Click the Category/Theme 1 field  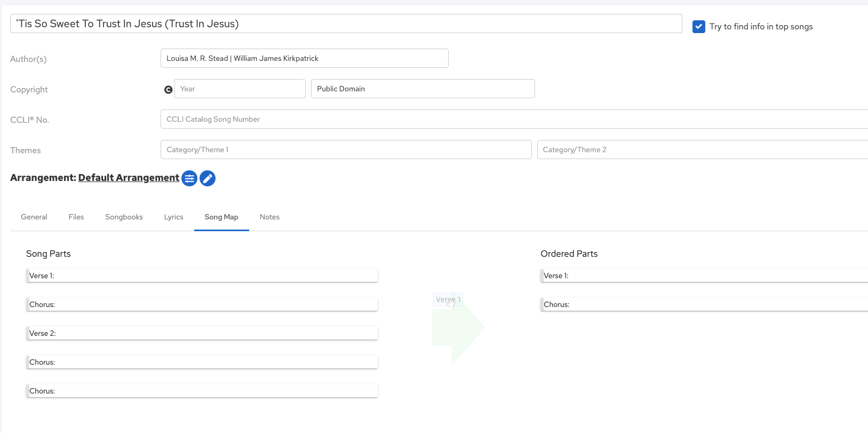click(x=346, y=149)
